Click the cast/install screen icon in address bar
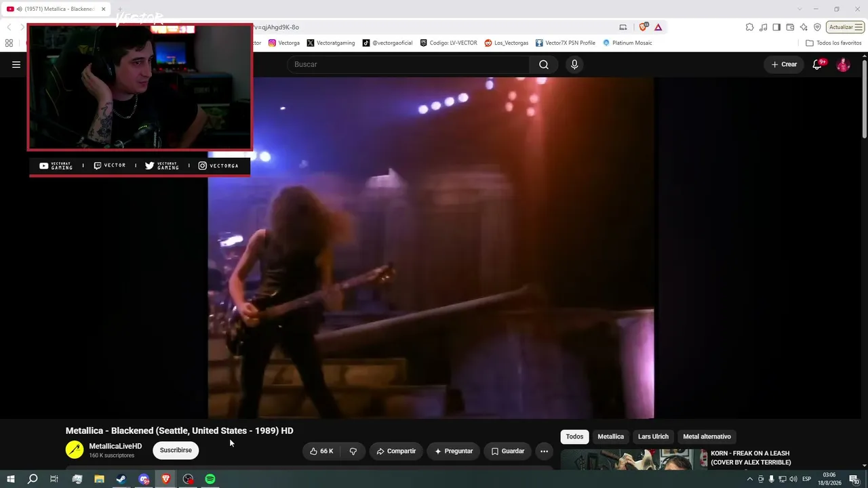The height and width of the screenshot is (488, 868). [x=623, y=27]
